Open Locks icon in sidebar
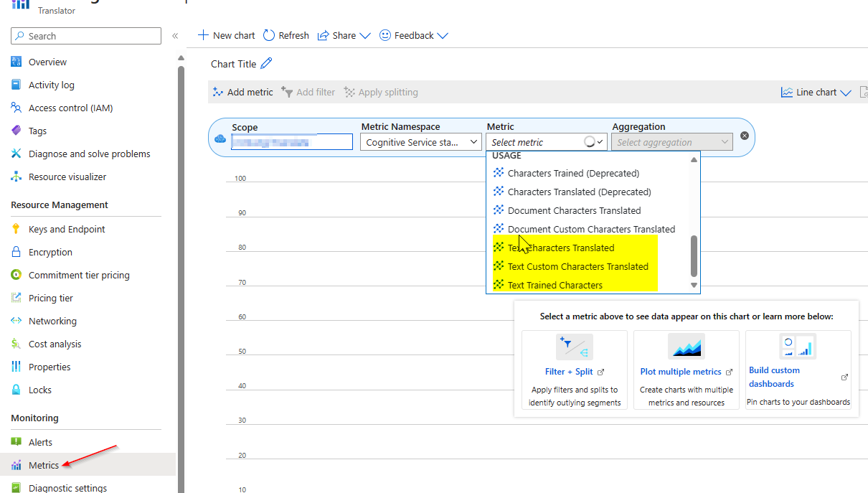868x493 pixels. tap(16, 390)
